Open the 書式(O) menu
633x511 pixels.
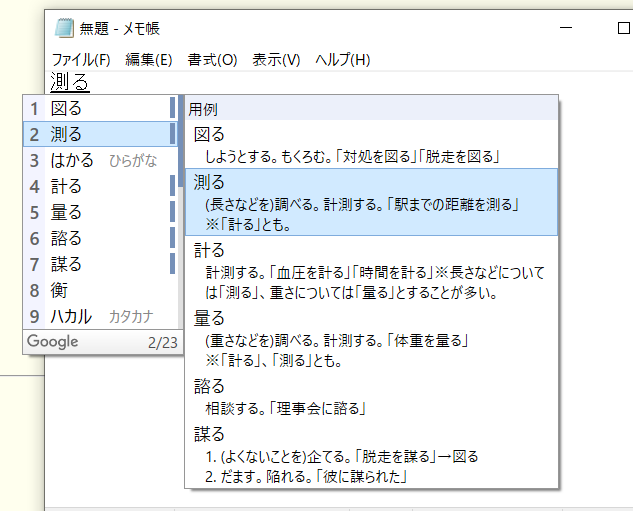coord(212,60)
